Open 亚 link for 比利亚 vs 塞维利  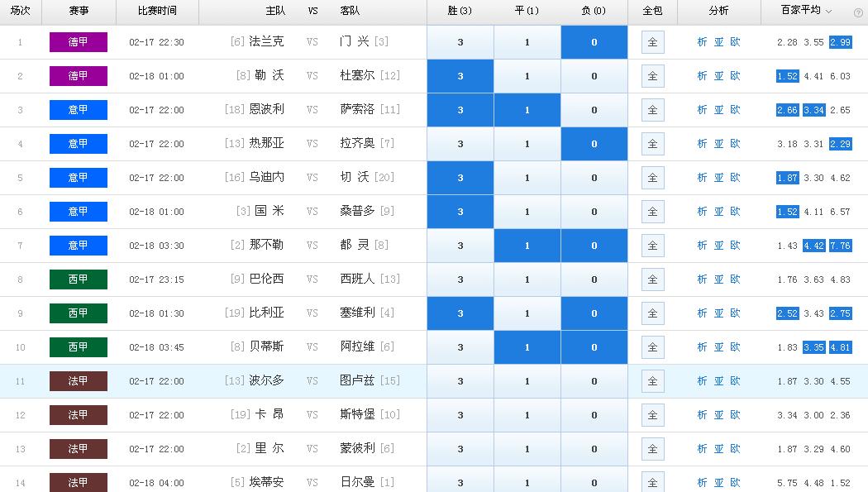(718, 313)
